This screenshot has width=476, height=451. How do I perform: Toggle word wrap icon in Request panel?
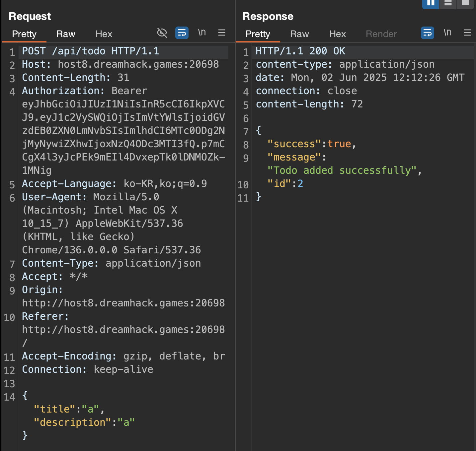pyautogui.click(x=182, y=32)
